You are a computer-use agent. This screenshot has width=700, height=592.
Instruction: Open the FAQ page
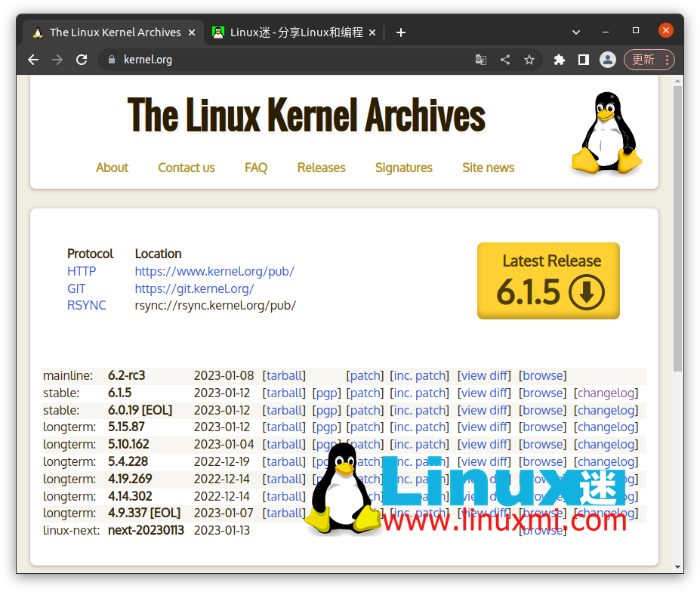coord(256,168)
